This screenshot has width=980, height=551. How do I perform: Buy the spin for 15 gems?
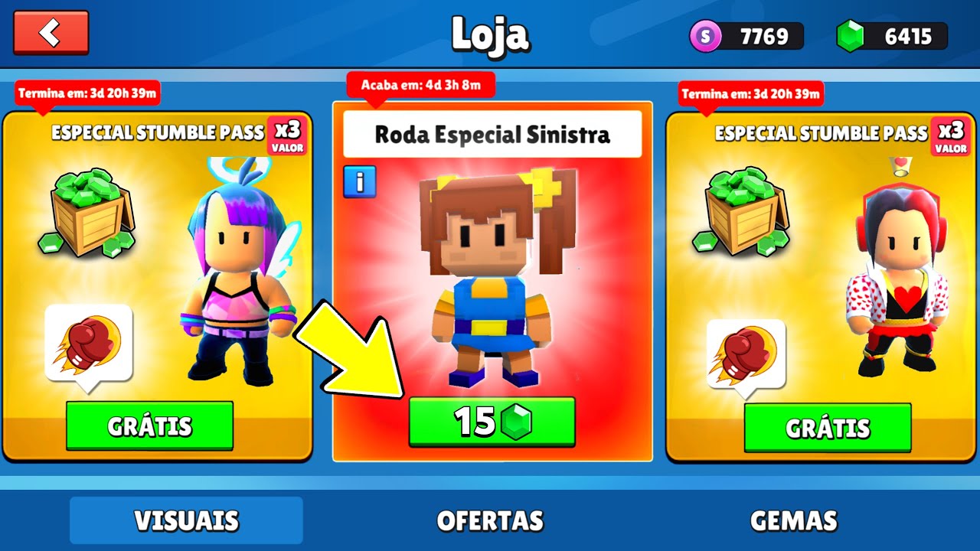point(492,422)
